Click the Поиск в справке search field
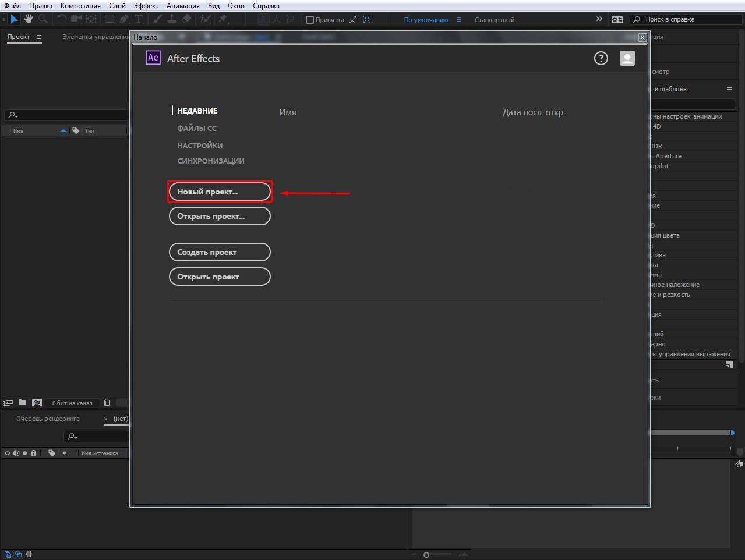This screenshot has width=745, height=560. coord(686,19)
